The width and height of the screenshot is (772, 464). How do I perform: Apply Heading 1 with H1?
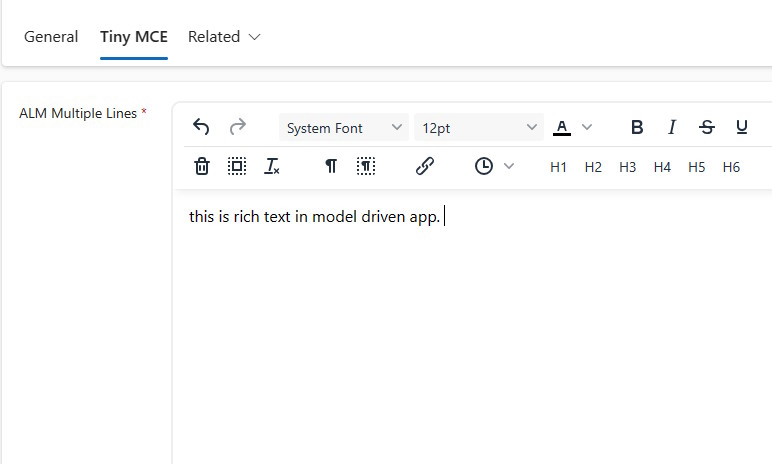pos(558,167)
